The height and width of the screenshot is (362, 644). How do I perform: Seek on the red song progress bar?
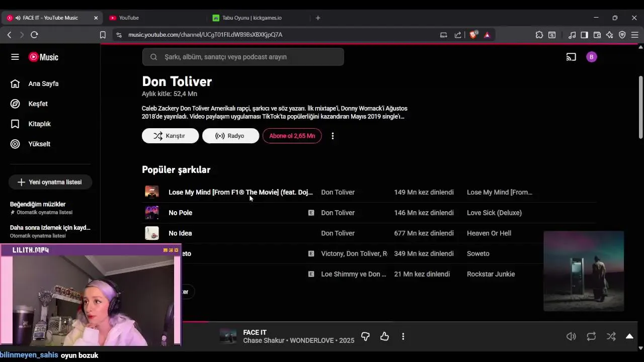point(195,322)
